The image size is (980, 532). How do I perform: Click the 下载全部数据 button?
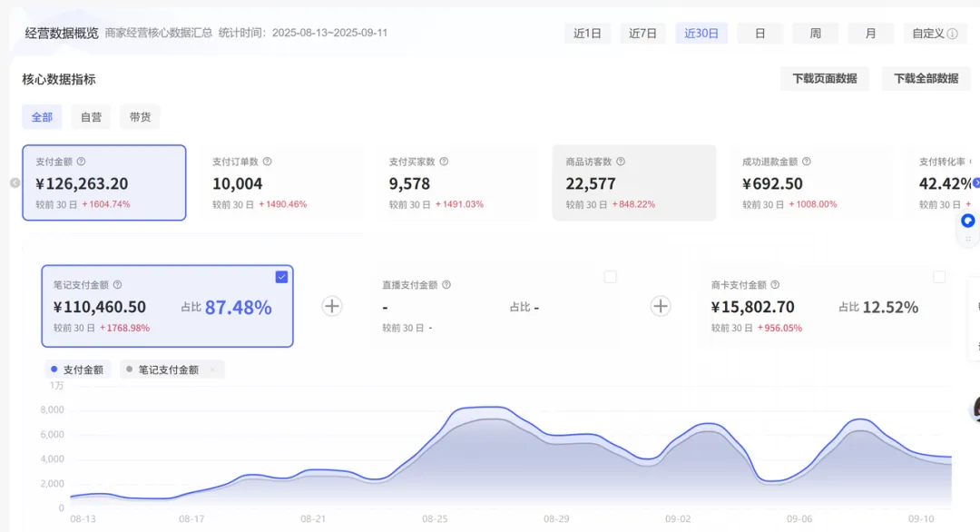click(x=926, y=79)
